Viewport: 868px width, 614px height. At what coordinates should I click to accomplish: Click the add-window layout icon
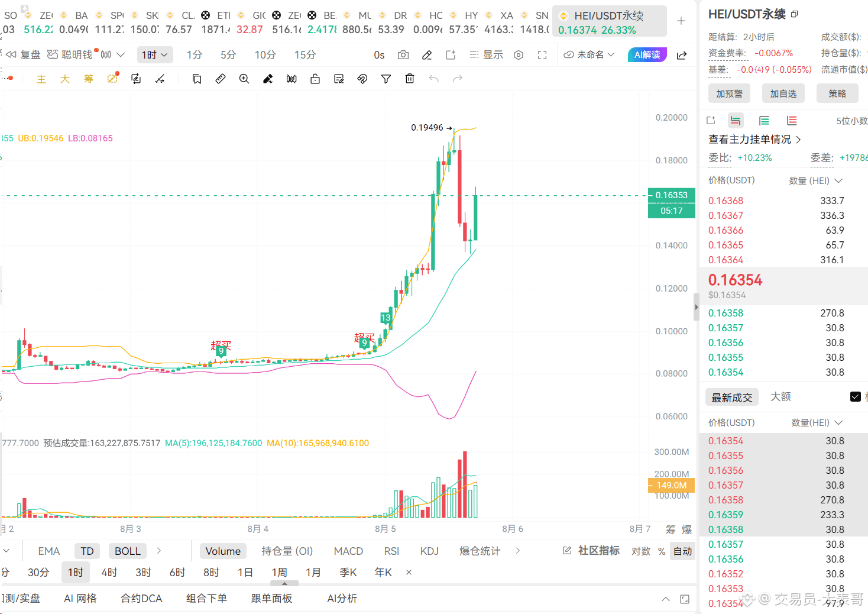pos(451,55)
